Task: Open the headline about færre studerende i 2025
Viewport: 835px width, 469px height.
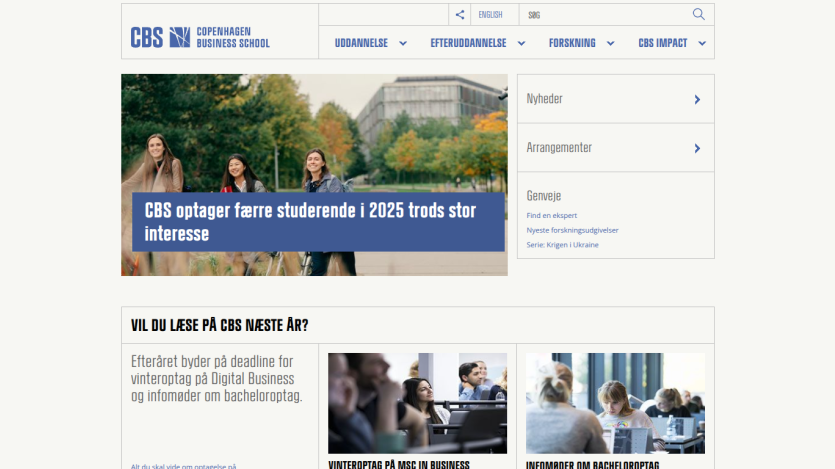Action: tap(318, 222)
